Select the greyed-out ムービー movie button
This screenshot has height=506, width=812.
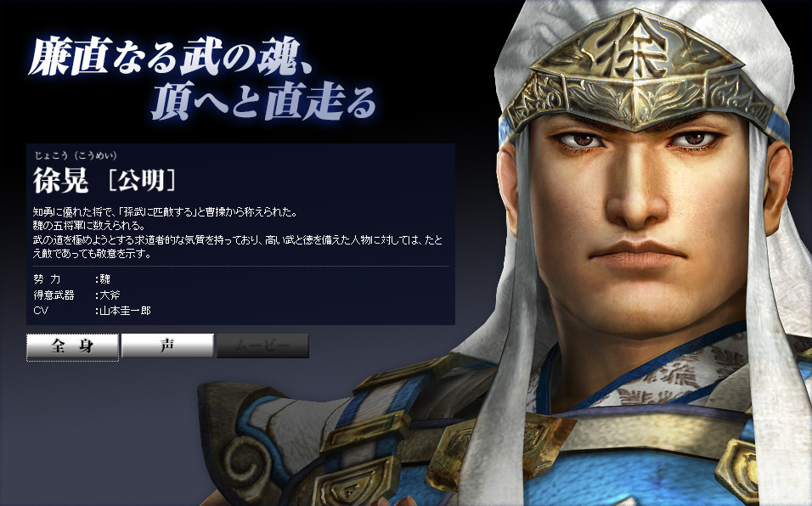tap(262, 346)
